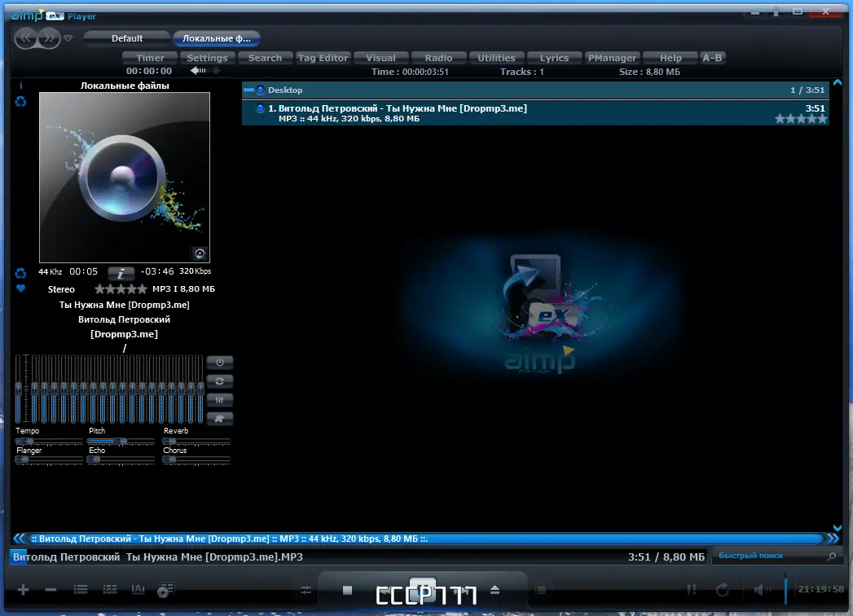Stop playback with the square button
This screenshot has width=853, height=616.
[x=348, y=590]
